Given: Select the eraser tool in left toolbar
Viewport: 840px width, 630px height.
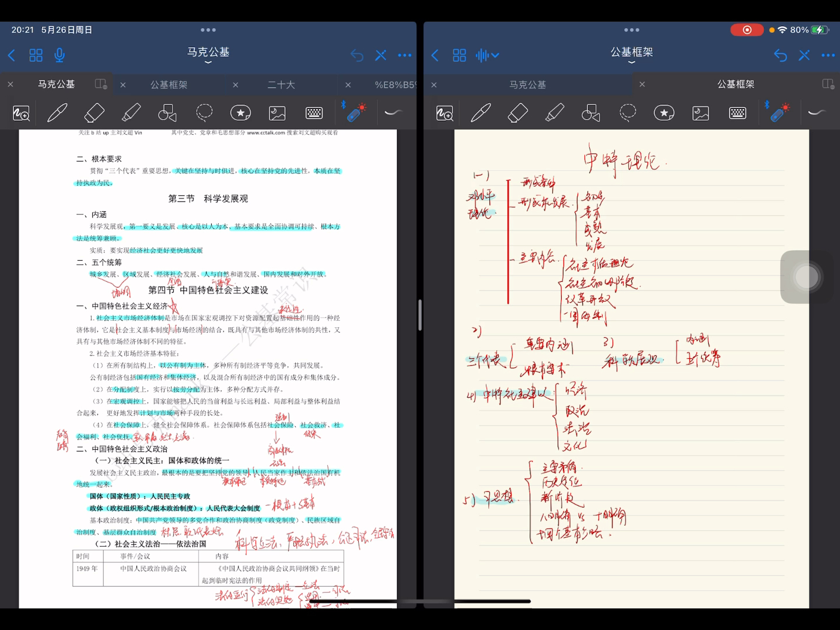Looking at the screenshot, I should pyautogui.click(x=94, y=113).
